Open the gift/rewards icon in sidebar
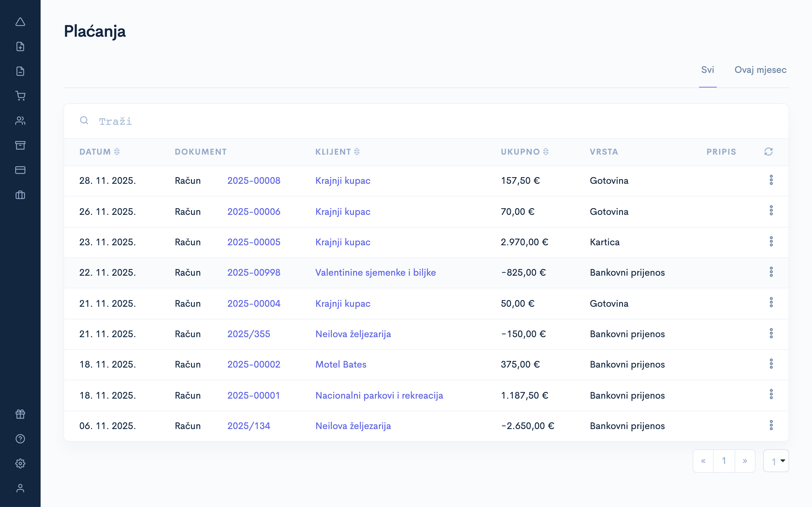 click(x=20, y=414)
